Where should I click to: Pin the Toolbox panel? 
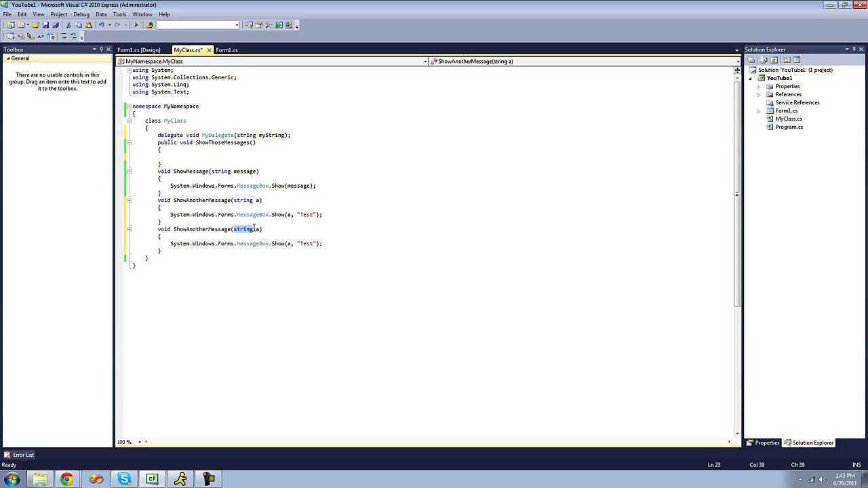[101, 49]
